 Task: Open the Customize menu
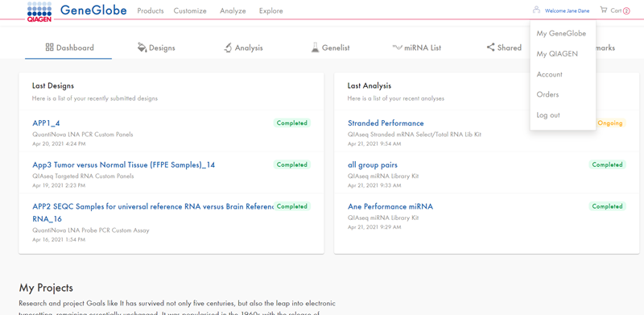(x=190, y=11)
